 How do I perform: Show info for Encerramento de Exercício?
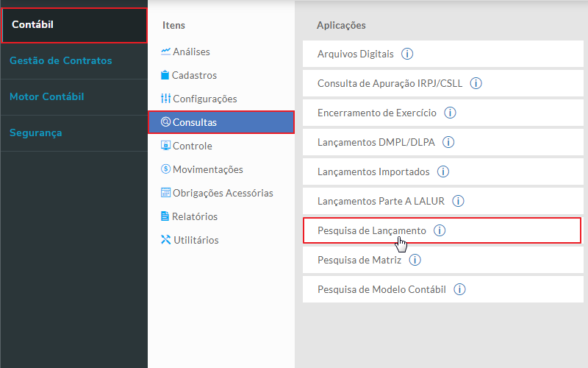coord(451,113)
